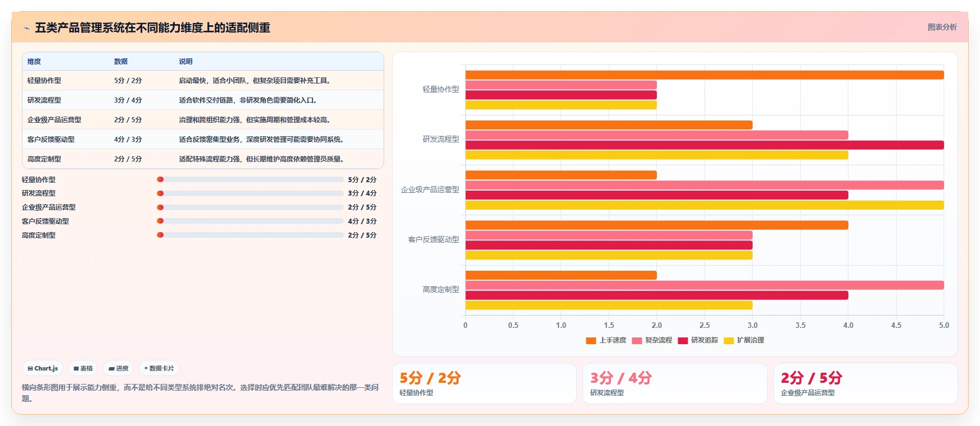Click description 适合反馈密集型业务
980x426 pixels.
(263, 140)
